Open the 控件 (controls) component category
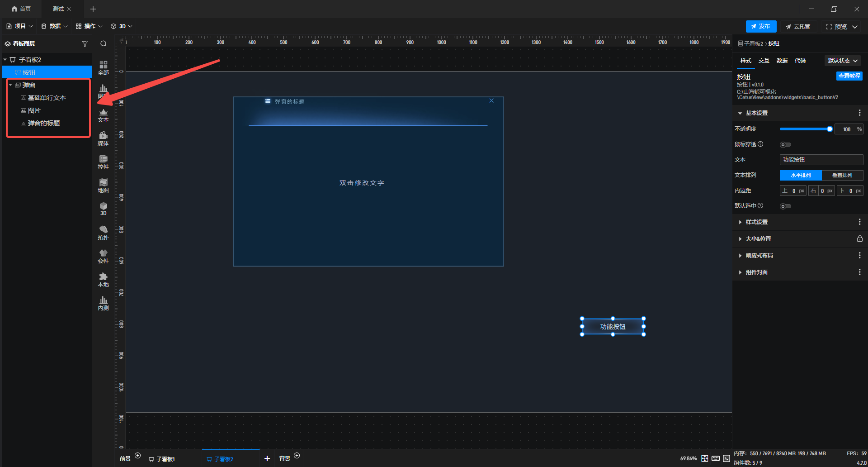 click(103, 162)
